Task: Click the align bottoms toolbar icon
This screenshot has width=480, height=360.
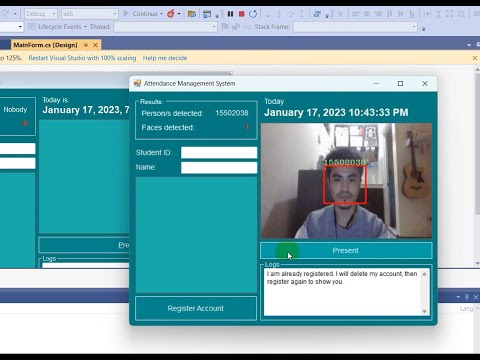Action: click(412, 14)
